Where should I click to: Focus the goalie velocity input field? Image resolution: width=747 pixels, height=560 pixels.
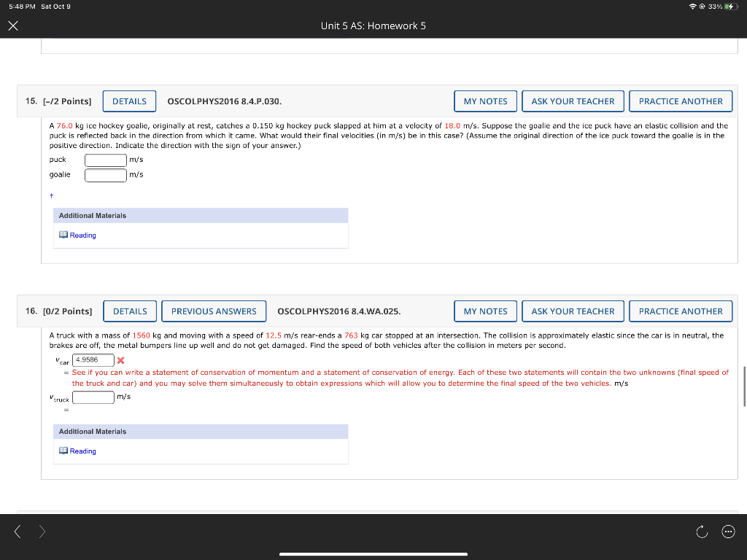click(106, 175)
